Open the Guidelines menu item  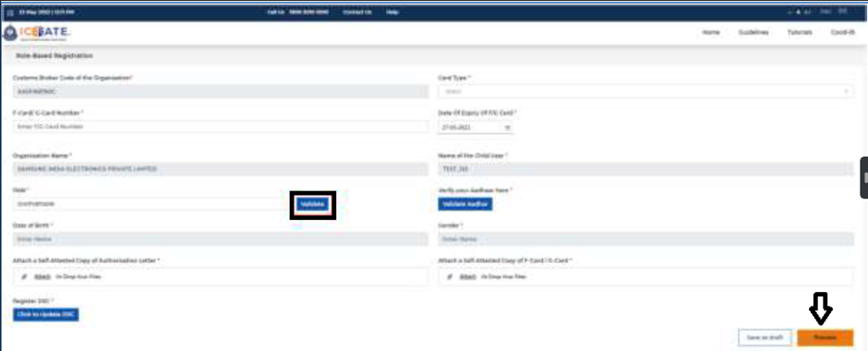point(753,32)
